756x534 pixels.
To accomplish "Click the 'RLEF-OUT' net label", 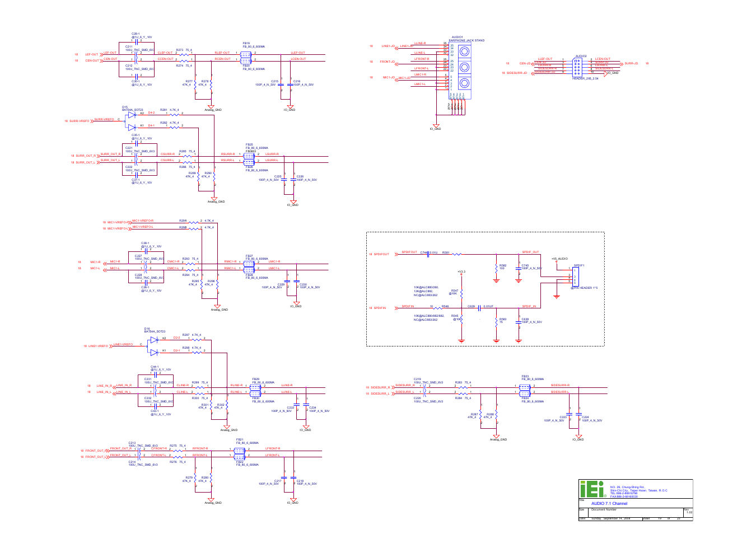I will click(x=222, y=53).
